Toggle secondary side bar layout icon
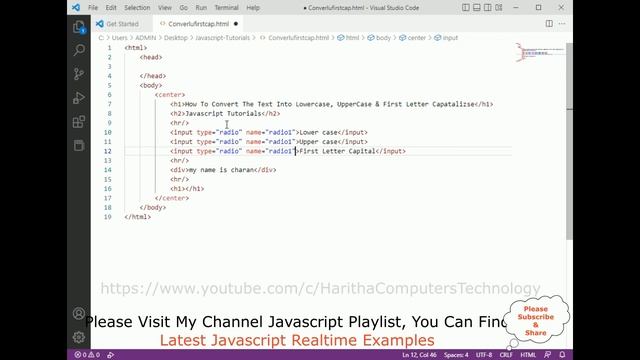This screenshot has height=360, width=640. (x=488, y=7)
